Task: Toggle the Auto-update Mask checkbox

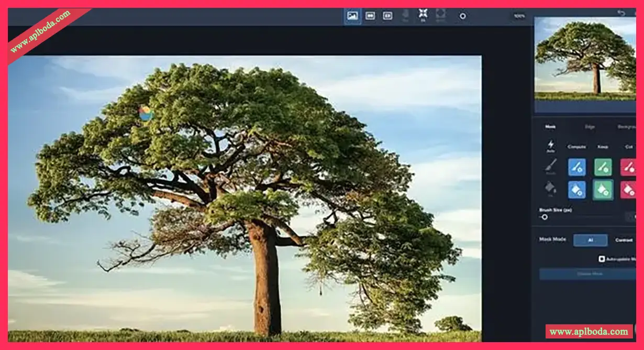Action: (602, 259)
